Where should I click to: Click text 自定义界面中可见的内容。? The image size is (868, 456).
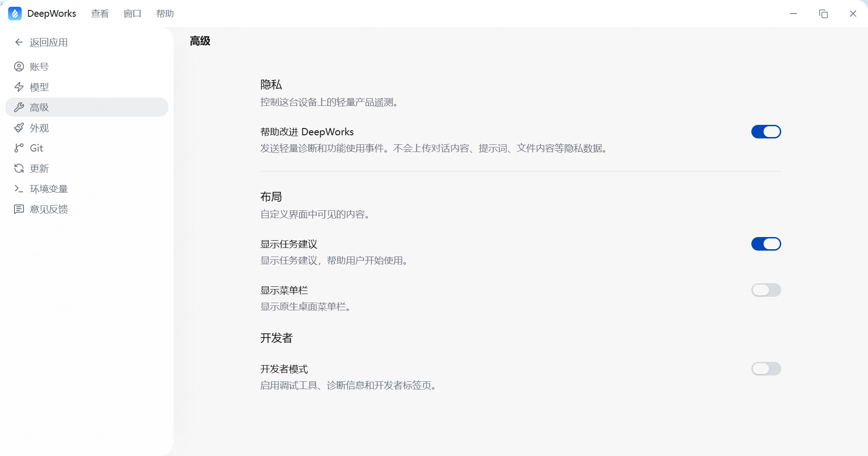(315, 214)
